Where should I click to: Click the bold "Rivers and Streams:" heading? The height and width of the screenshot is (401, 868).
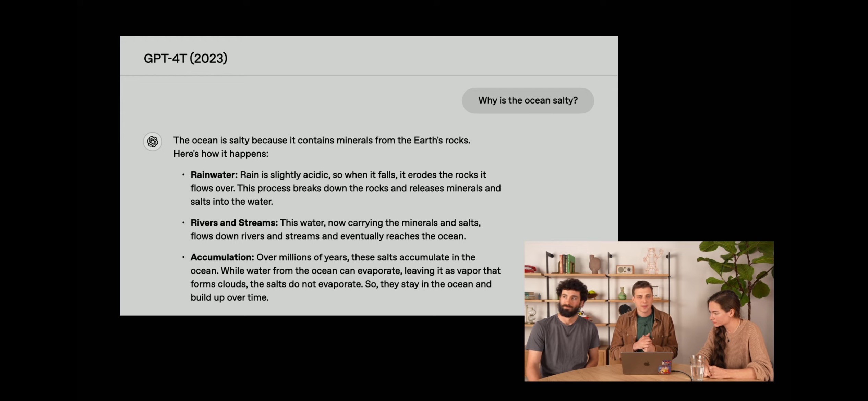tap(234, 223)
